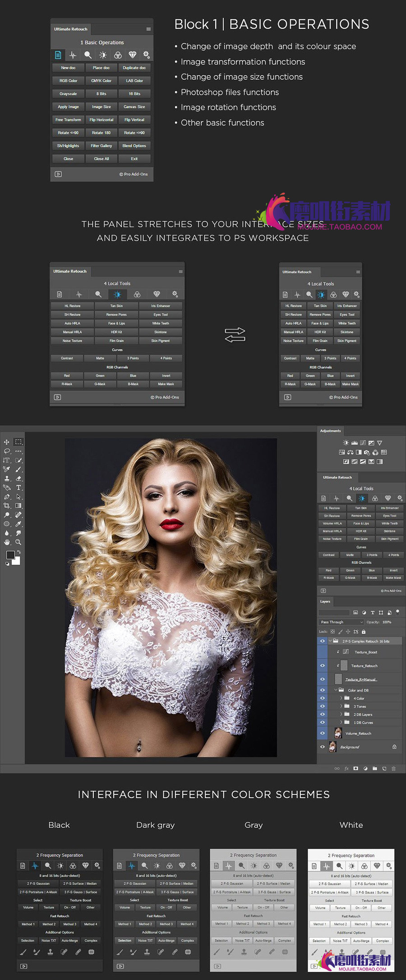This screenshot has width=406, height=980.
Task: Click the layer fx styles icon
Action: 346,768
